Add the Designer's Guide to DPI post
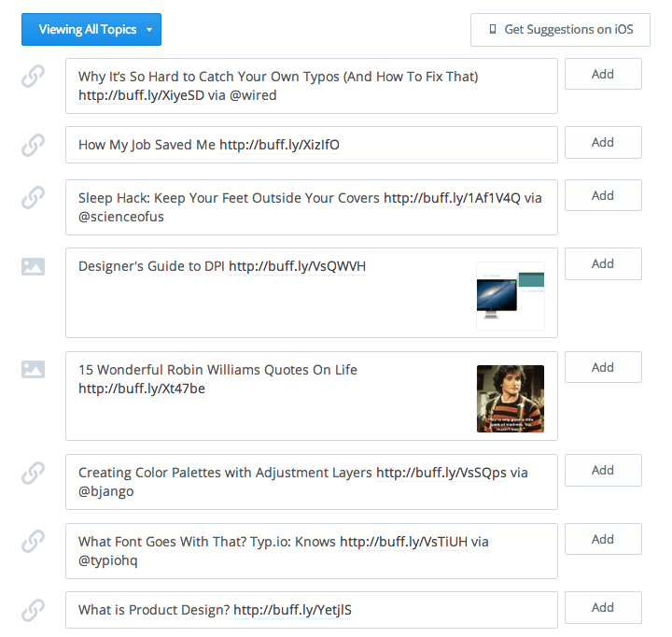Viewport: 672px width, 637px height. (602, 263)
